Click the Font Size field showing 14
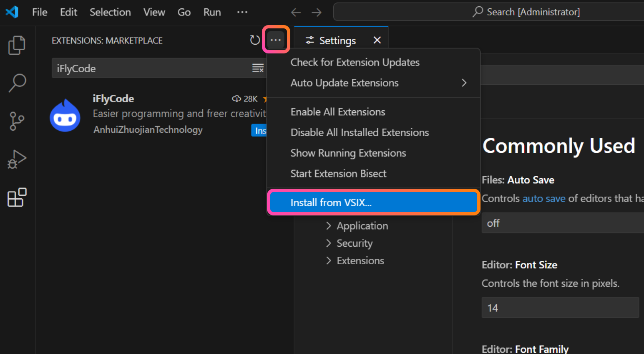Screen dimensions: 644x354 560,308
